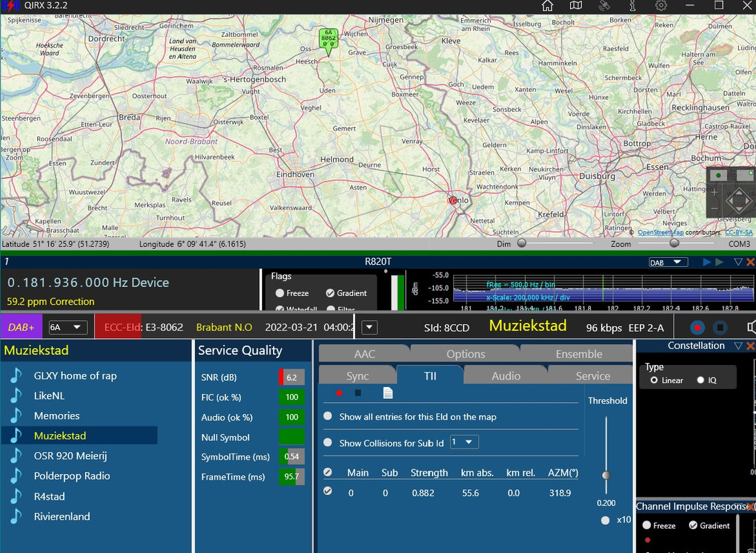Collapse the Constellation panel triangle
756x553 pixels.
point(737,346)
